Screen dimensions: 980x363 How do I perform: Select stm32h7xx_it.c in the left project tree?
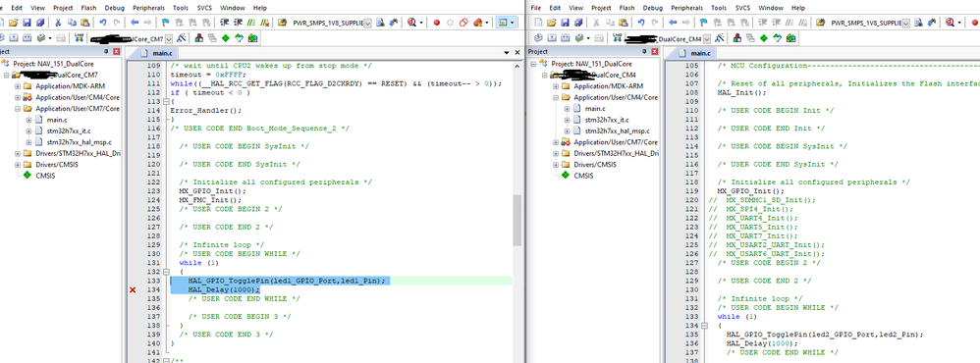tap(69, 131)
